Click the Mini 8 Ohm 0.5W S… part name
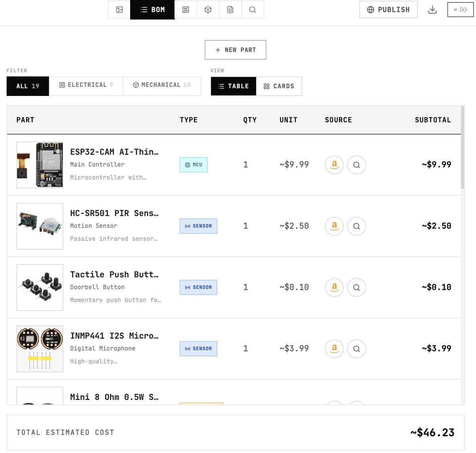476x453 pixels. click(x=114, y=397)
